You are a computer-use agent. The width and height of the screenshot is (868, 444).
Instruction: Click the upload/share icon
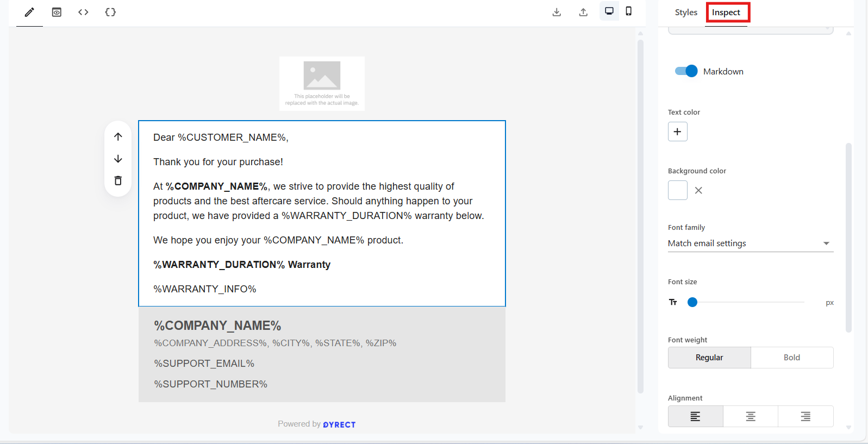click(583, 12)
